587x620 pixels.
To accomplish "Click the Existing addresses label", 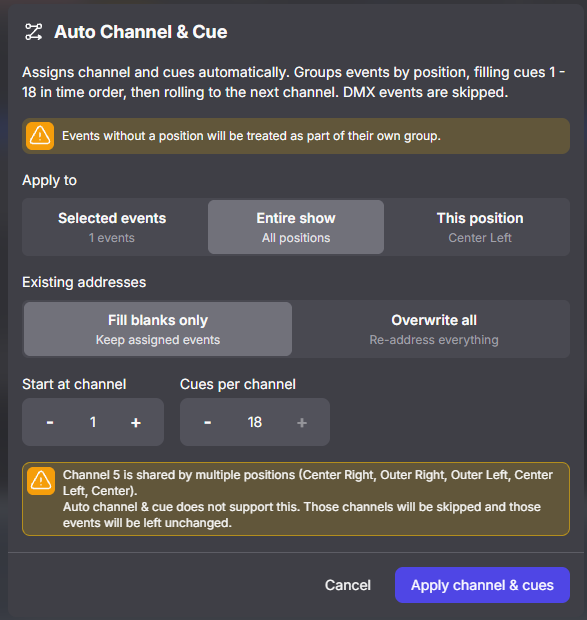I will (x=84, y=282).
